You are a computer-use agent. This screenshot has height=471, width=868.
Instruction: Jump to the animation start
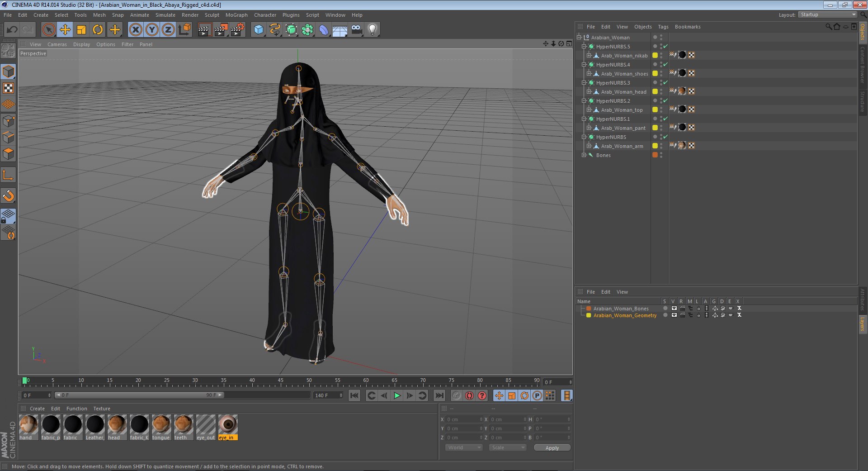[354, 396]
